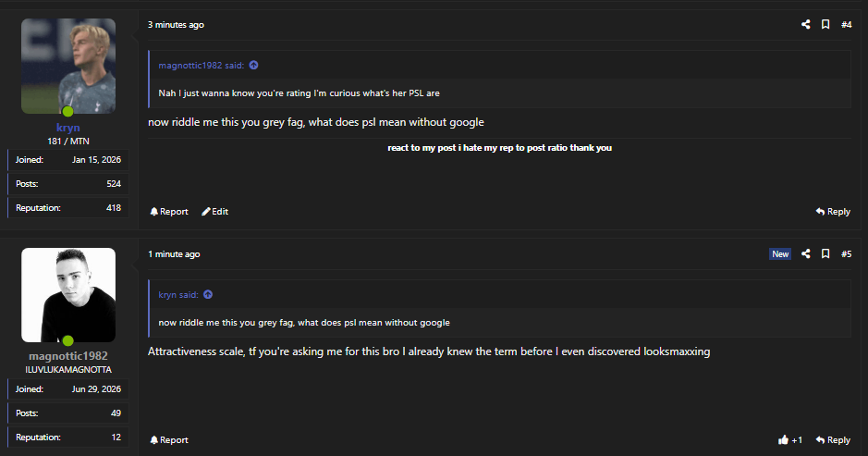Viewport: 868px width, 456px height.
Task: Open kryn's profile via the username
Action: (68, 128)
